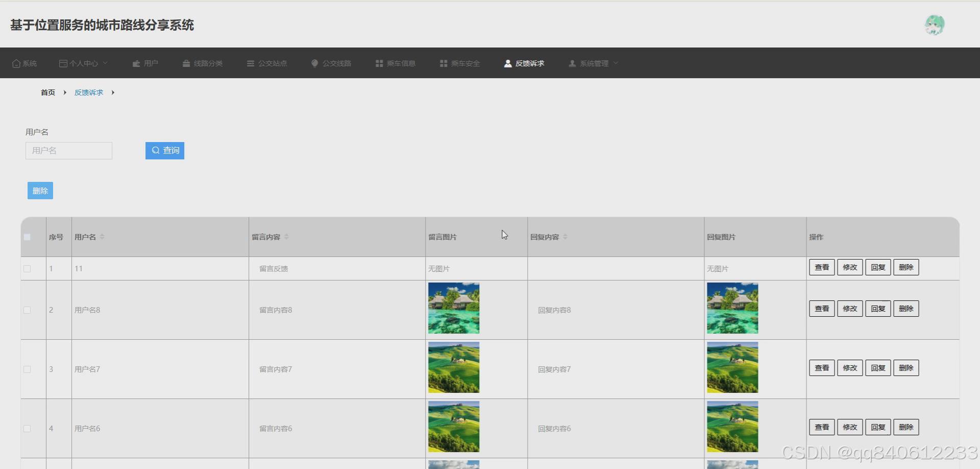The width and height of the screenshot is (980, 469).
Task: Click the magnifier icon in 查询 button
Action: [156, 151]
